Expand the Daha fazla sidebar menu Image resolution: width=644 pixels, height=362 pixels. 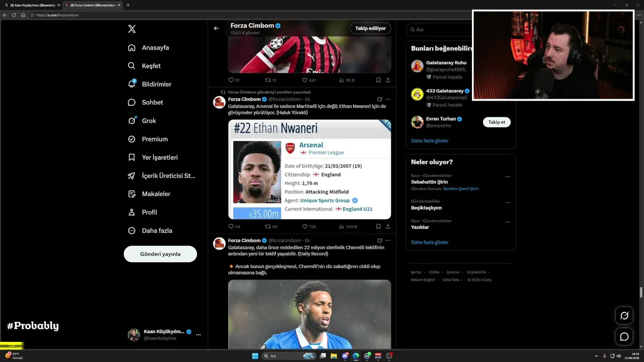[x=150, y=230]
